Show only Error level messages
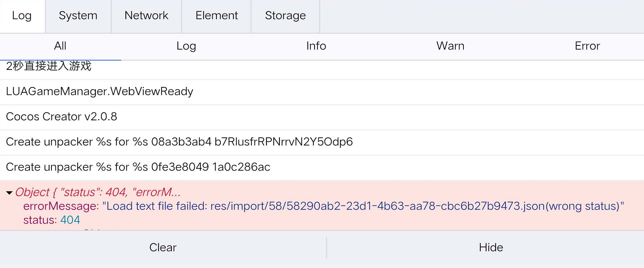Screen dimensions: 644x268 [x=587, y=46]
